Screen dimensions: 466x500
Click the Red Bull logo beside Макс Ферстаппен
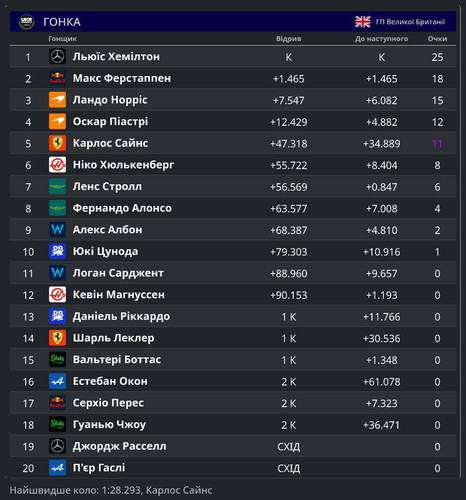pos(57,78)
